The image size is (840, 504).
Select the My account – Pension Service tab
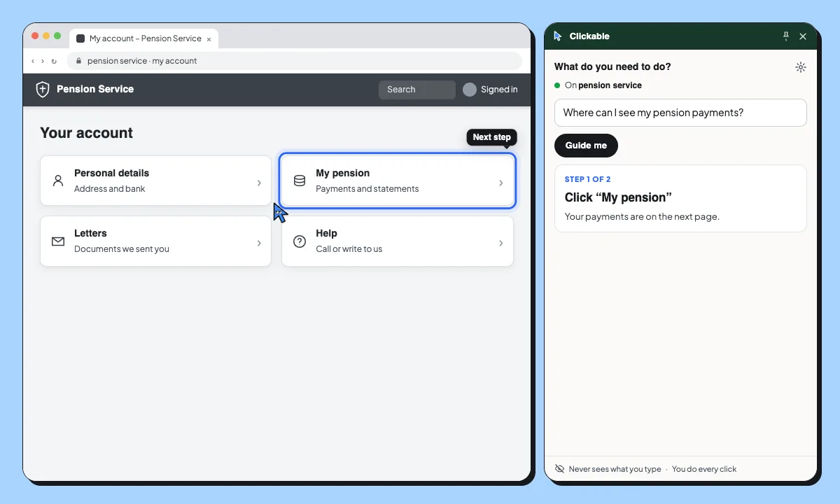pos(144,38)
